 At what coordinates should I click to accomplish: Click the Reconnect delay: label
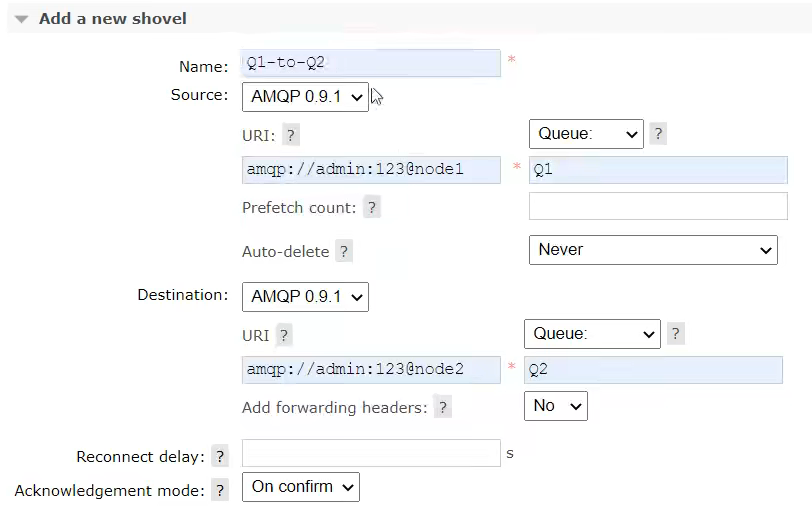140,457
